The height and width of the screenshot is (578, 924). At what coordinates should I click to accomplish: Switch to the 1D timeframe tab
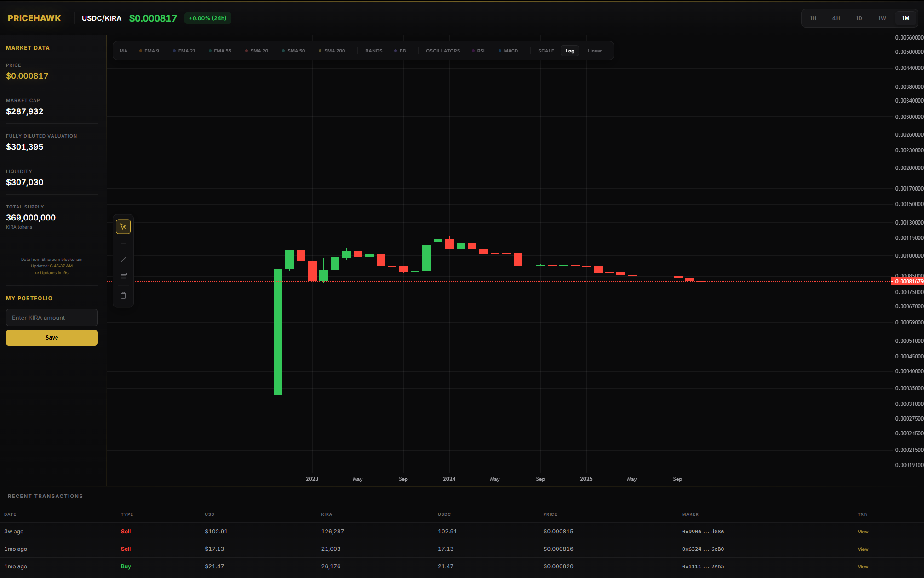[859, 18]
